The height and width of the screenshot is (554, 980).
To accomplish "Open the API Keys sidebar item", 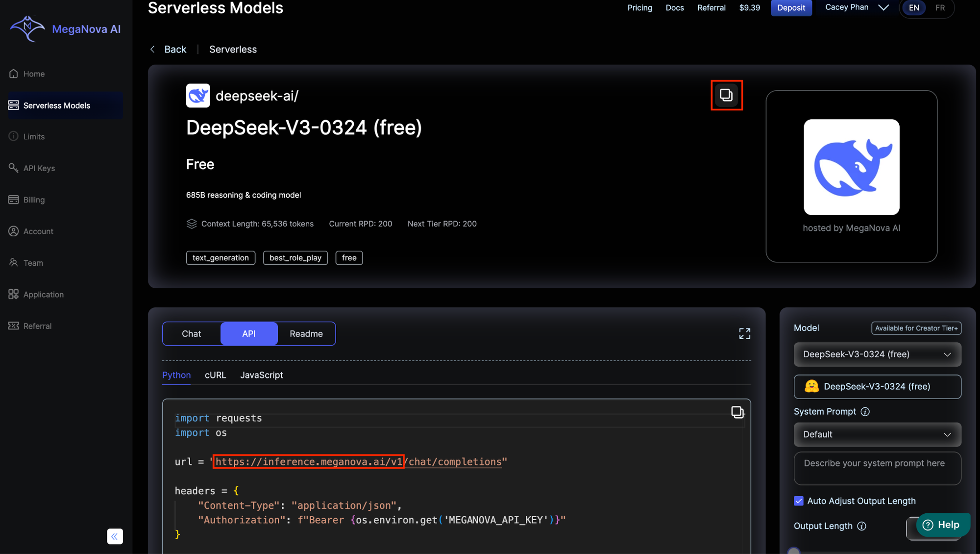I will tap(39, 168).
